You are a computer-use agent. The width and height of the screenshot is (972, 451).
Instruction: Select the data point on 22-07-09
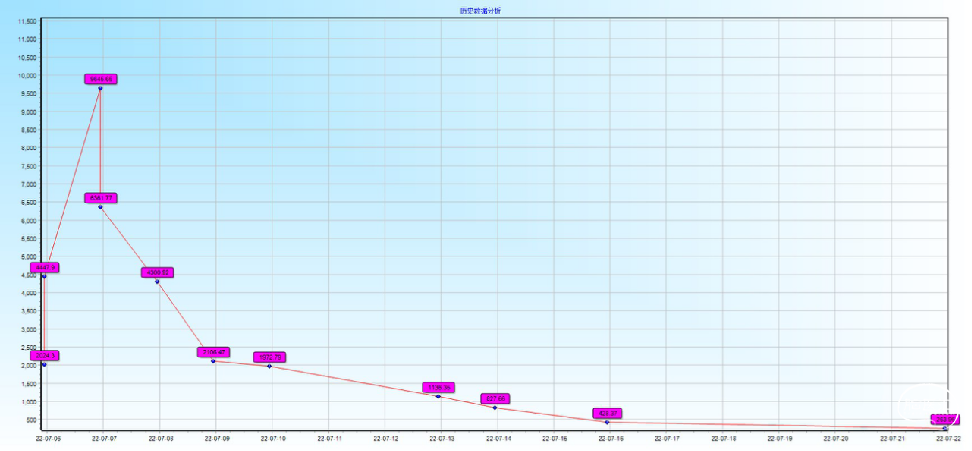click(x=213, y=361)
